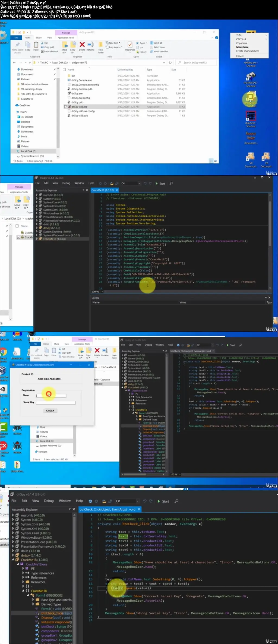The image size is (278, 644).
Task: Click Move to in the dnSpy-net472 Explorer ribbon
Action: tap(64, 48)
